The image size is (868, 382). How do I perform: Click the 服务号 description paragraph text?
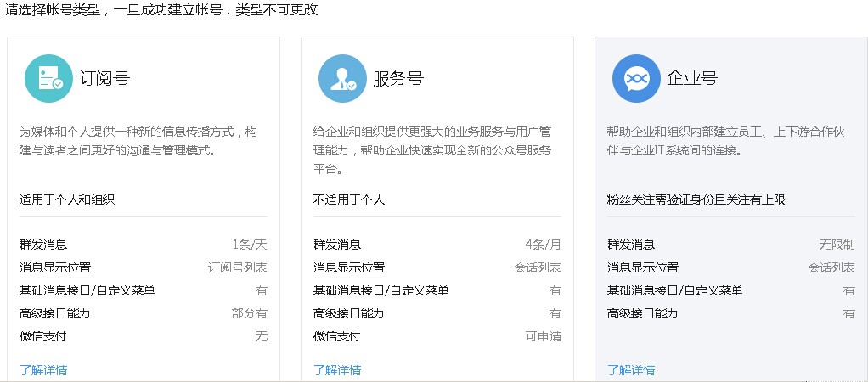click(431, 150)
